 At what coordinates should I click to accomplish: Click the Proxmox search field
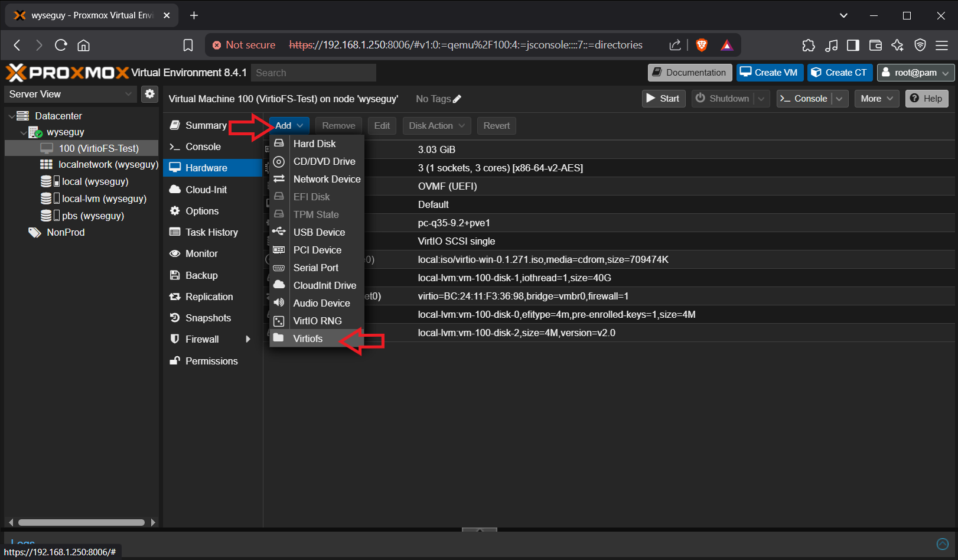314,73
